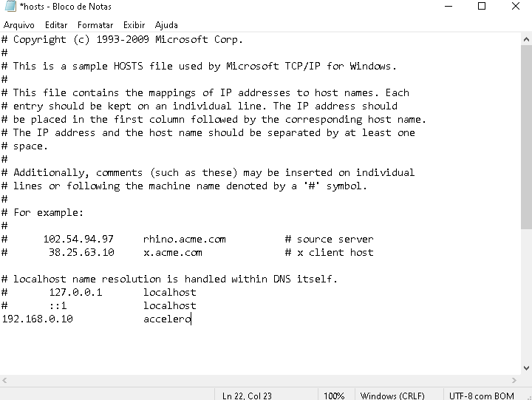Click the word rhino.acme.com in text
The height and width of the screenshot is (400, 532).
pos(184,239)
